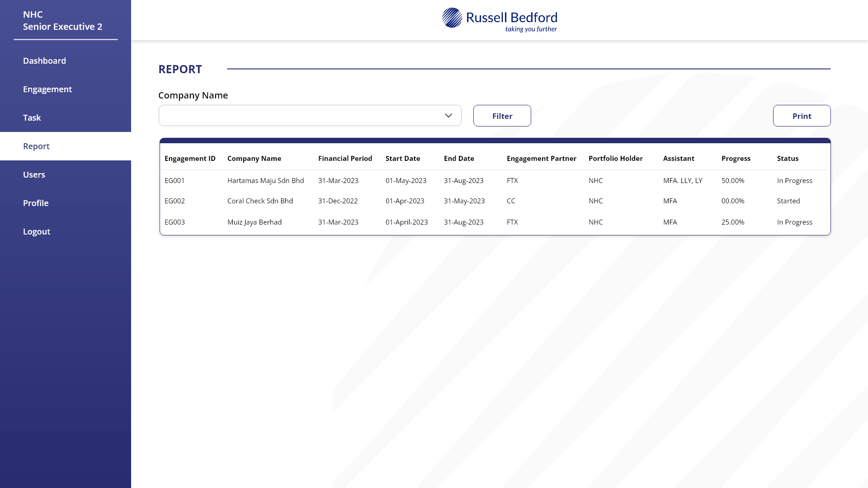Click the 50.00% progress value
Screen dimensions: 868x488
coord(732,180)
